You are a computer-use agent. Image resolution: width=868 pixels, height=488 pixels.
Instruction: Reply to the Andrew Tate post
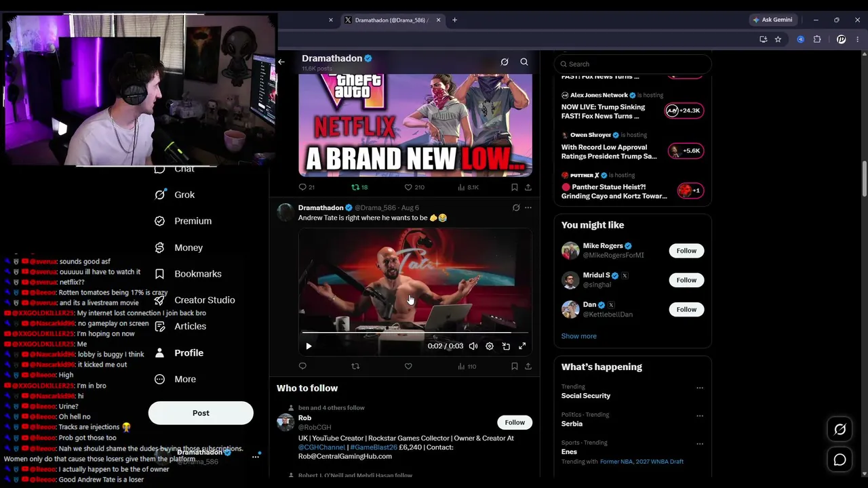coord(302,366)
